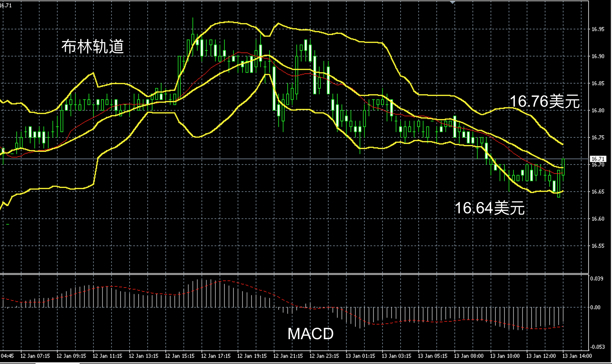
Task: Click the 13 Jan 05:15 time label
Action: pos(432,356)
